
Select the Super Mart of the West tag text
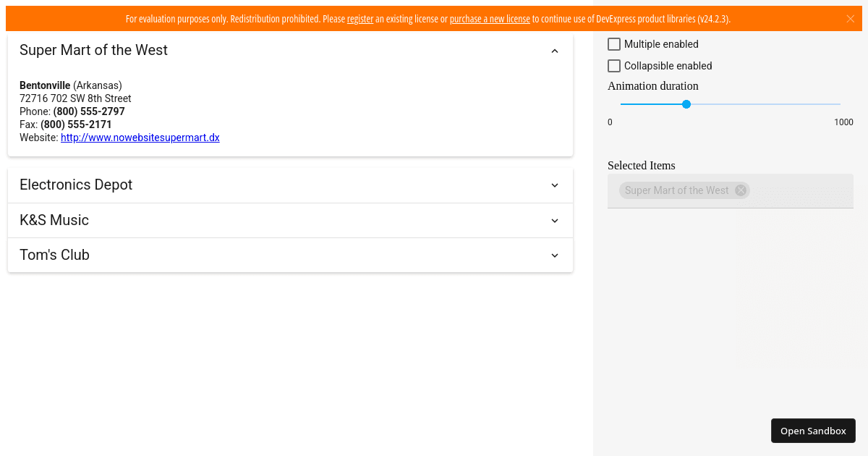click(x=676, y=190)
